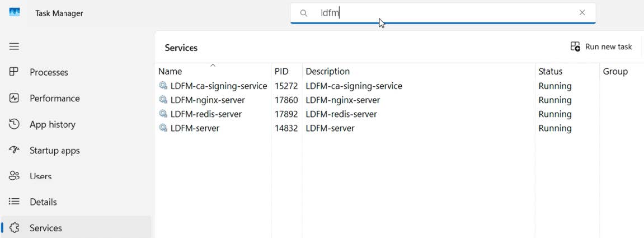The width and height of the screenshot is (644, 238).
Task: Click the Startup apps gauge icon
Action: 14,150
